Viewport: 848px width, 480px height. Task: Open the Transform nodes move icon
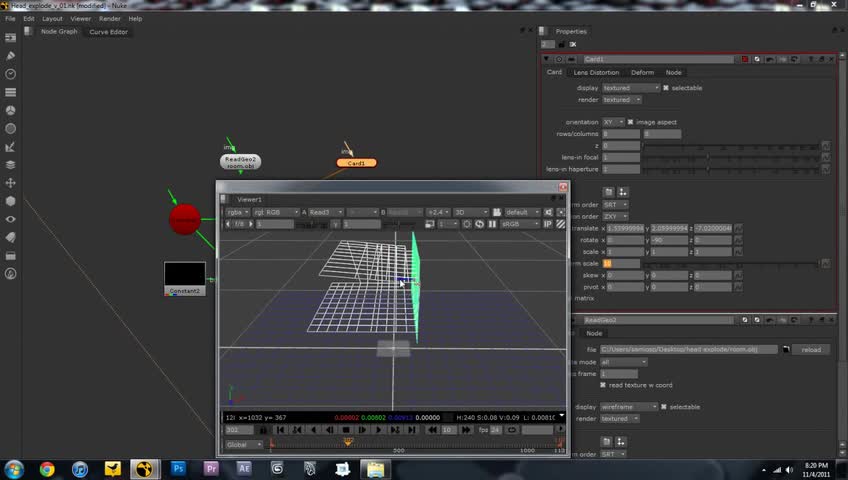(x=10, y=183)
